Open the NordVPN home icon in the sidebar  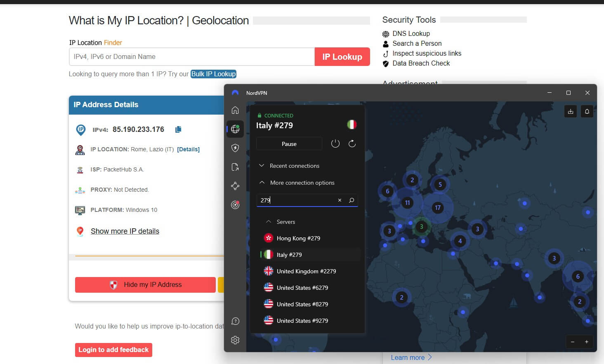[235, 110]
